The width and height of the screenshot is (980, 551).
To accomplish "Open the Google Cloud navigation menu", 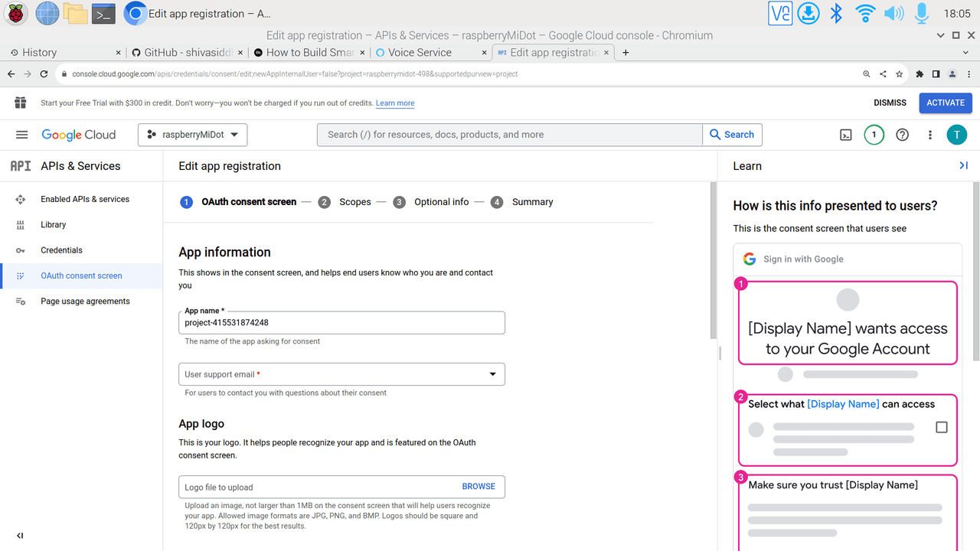I will (x=22, y=135).
